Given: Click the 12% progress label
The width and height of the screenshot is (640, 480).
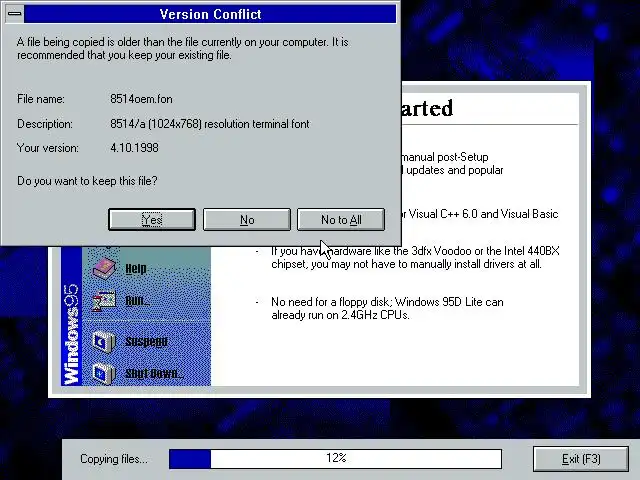Looking at the screenshot, I should pyautogui.click(x=336, y=458).
